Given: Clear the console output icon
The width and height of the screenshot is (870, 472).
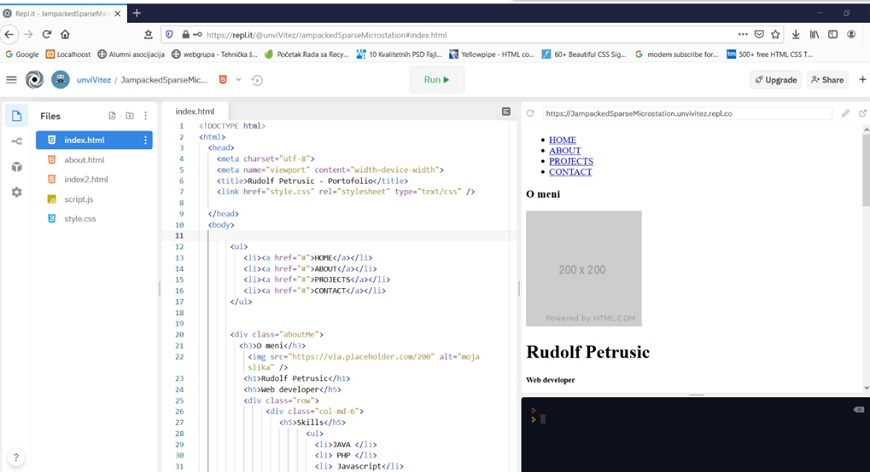Looking at the screenshot, I should pyautogui.click(x=858, y=409).
